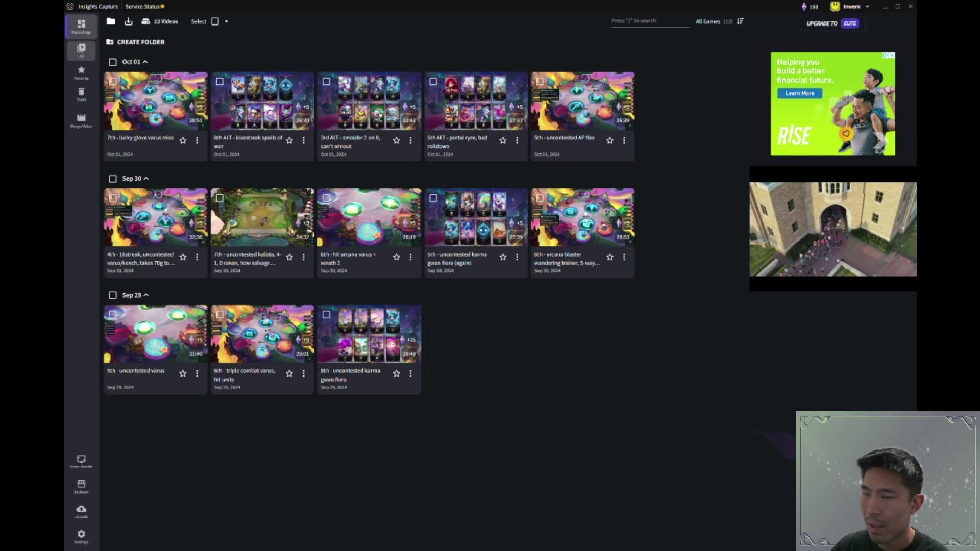The width and height of the screenshot is (980, 551).
Task: Open options for '6th - hit arcana varus' video
Action: pos(410,257)
